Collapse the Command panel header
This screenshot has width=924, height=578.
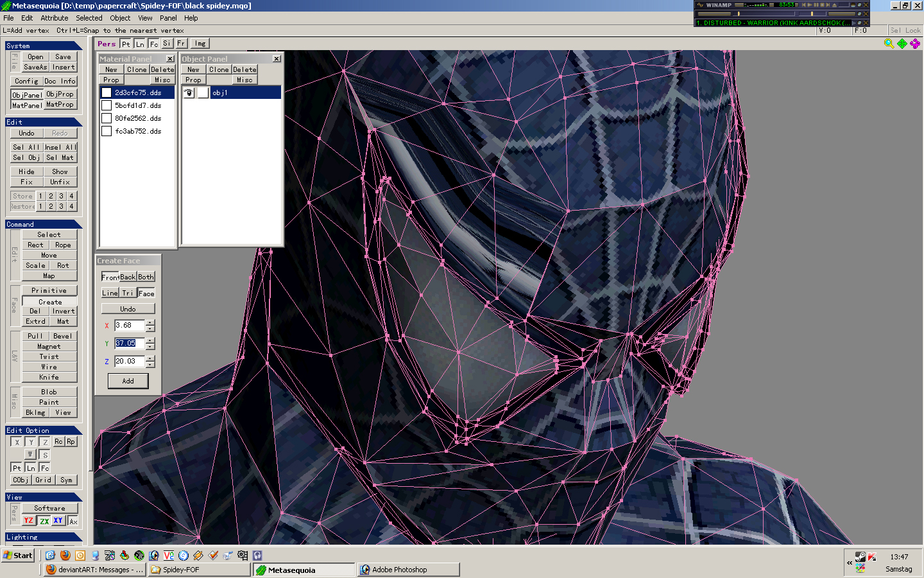[44, 224]
